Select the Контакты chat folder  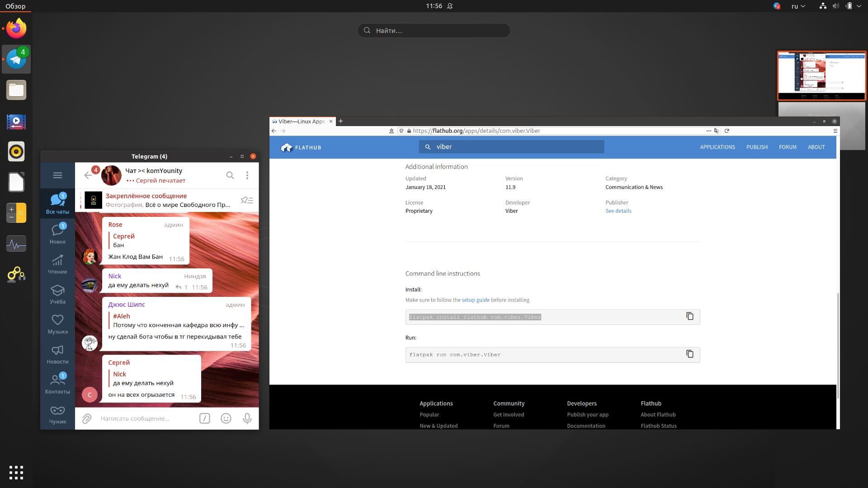(57, 384)
